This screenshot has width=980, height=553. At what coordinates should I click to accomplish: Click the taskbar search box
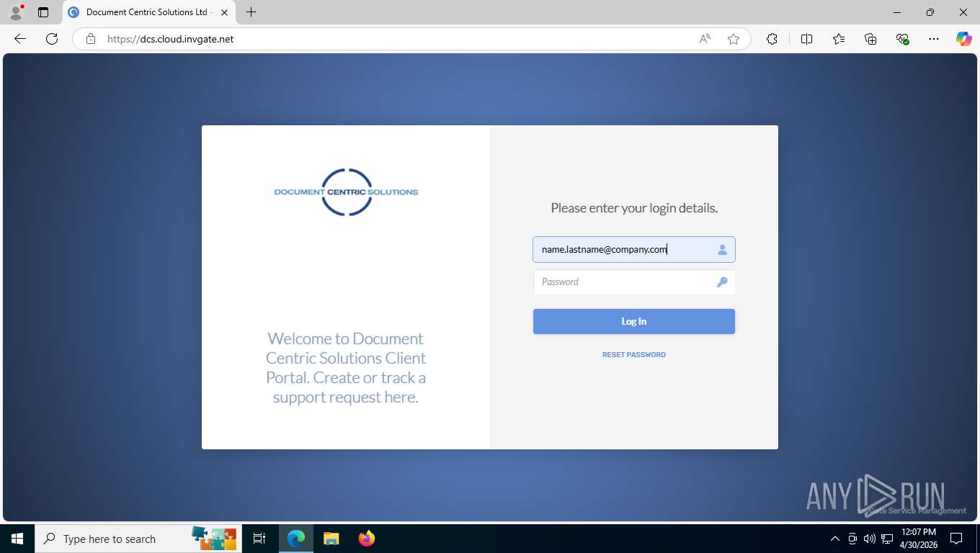[137, 539]
